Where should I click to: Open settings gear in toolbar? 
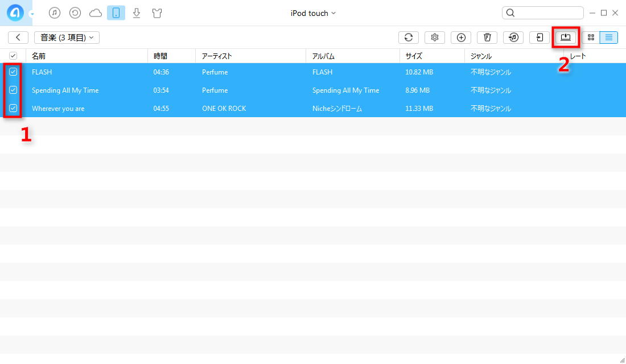tap(435, 37)
